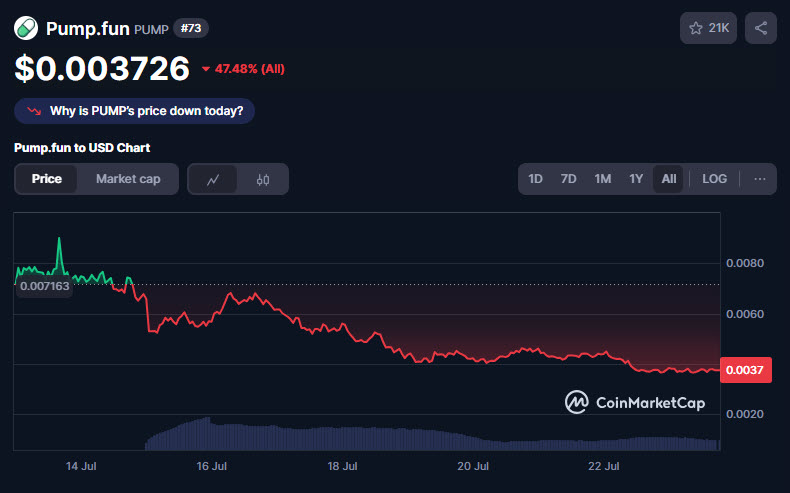The image size is (790, 493).
Task: Open the three-dots more options menu
Action: [x=760, y=179]
